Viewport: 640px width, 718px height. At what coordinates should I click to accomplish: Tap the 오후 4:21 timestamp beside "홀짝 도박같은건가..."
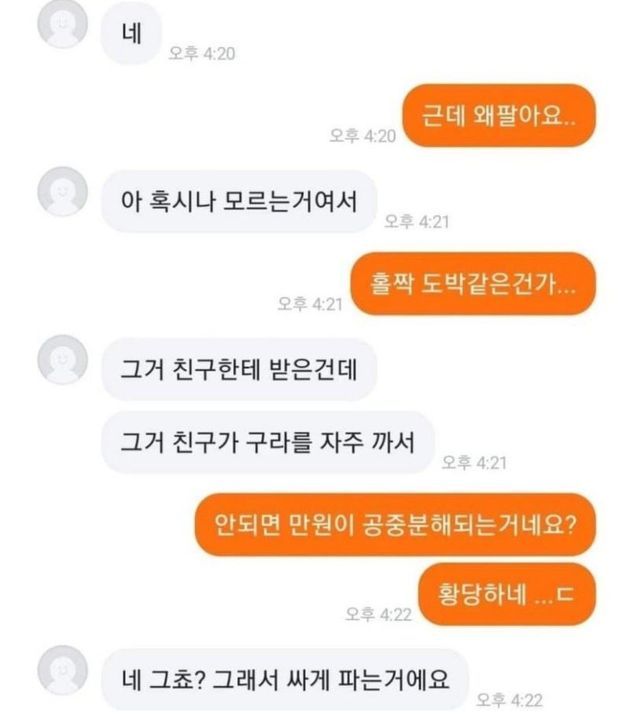pyautogui.click(x=310, y=304)
